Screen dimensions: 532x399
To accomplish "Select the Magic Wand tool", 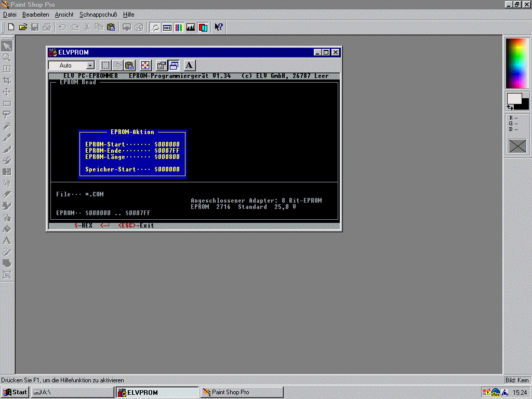I will 7,126.
